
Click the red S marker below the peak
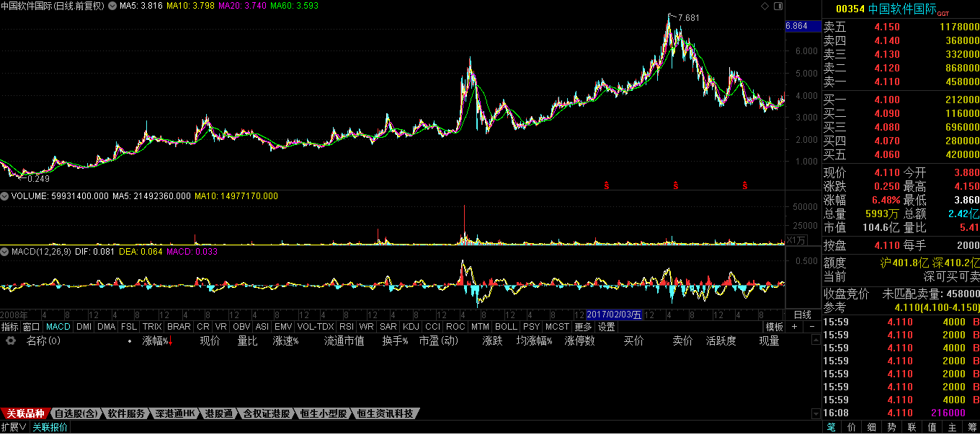(676, 186)
